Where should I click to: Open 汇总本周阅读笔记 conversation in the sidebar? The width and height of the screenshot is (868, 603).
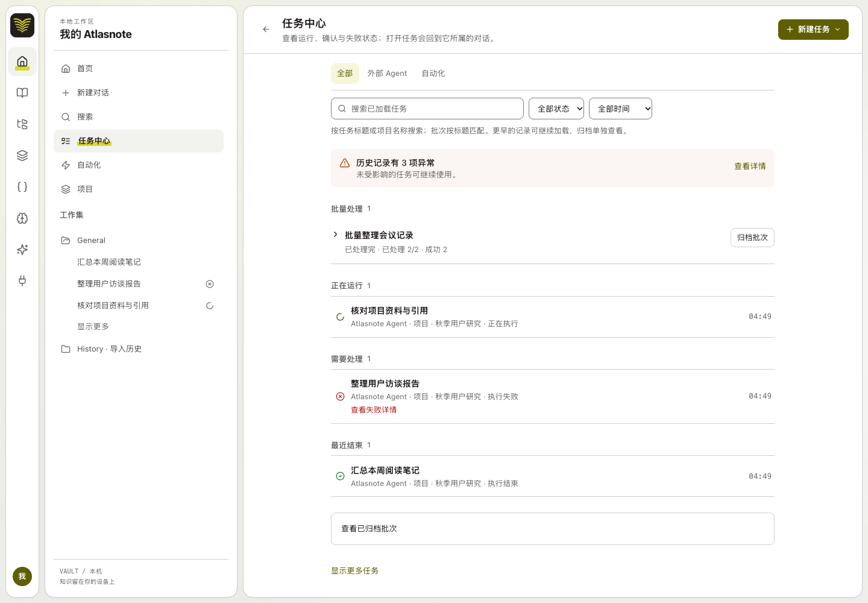139,262
